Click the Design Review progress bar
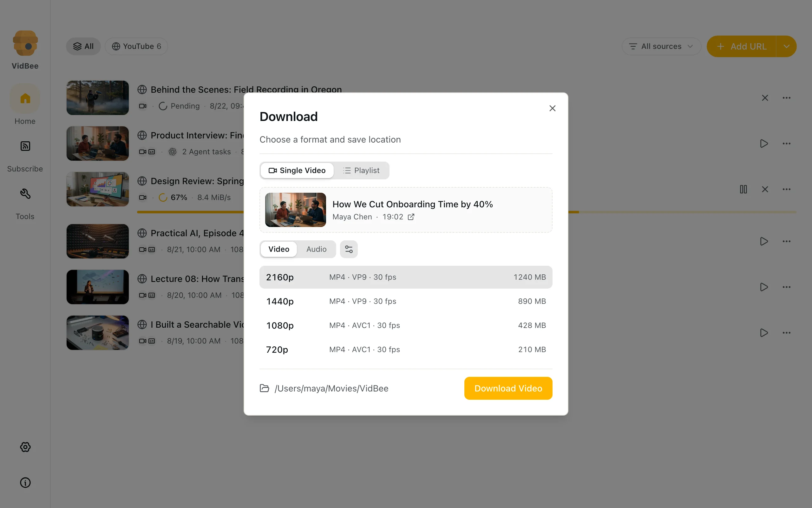 (466, 212)
